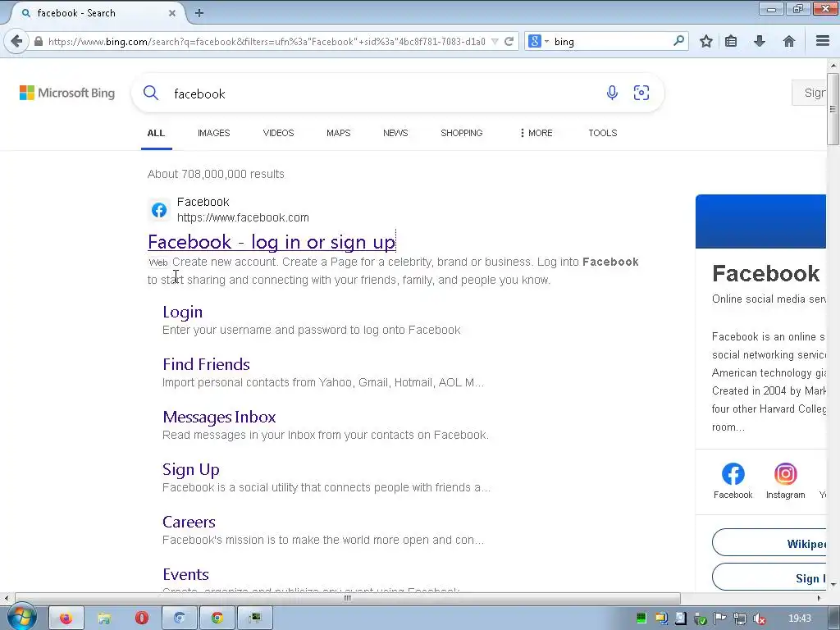840x630 pixels.
Task: Click the address bar URL field
Action: click(x=267, y=41)
